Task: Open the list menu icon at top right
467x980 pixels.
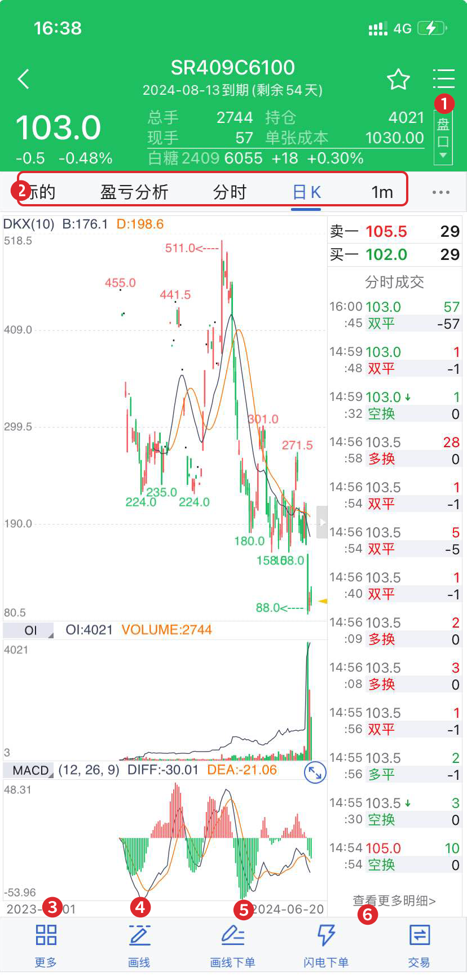Action: (x=443, y=79)
